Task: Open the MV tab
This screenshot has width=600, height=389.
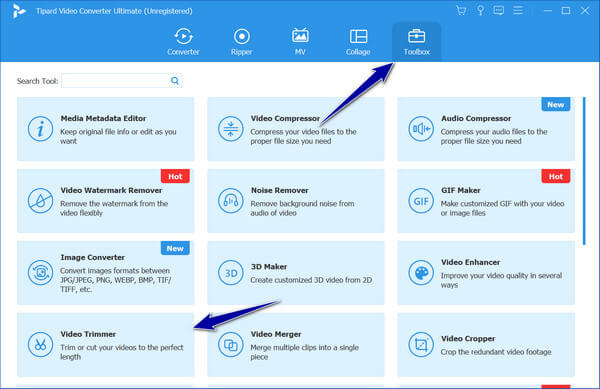Action: pos(300,42)
